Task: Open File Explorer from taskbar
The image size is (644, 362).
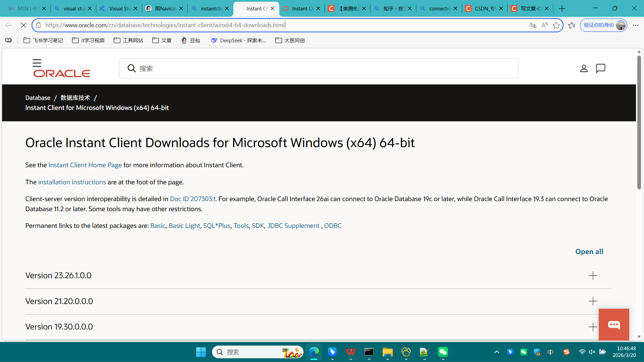Action: click(x=387, y=352)
